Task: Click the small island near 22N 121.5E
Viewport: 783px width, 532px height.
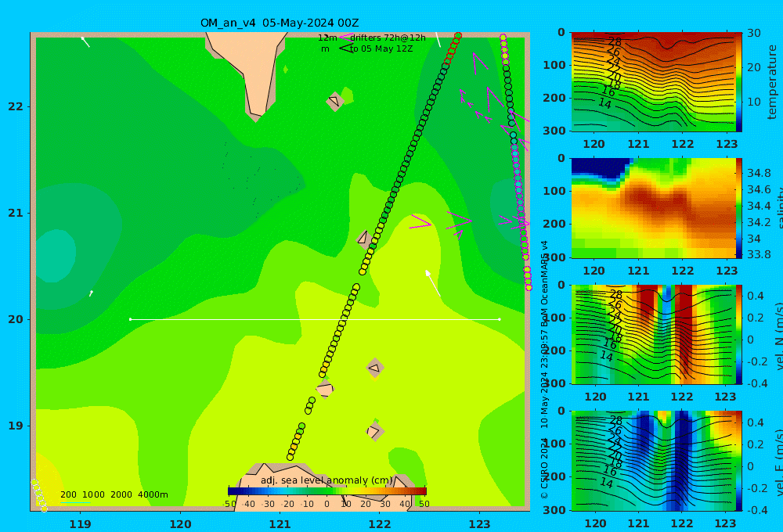Action: (334, 101)
